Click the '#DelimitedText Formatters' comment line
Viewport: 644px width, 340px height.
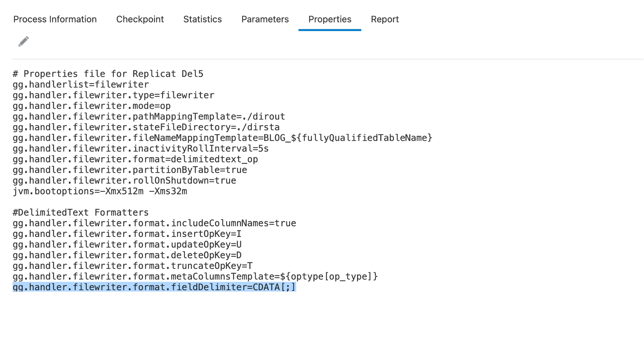click(x=81, y=213)
